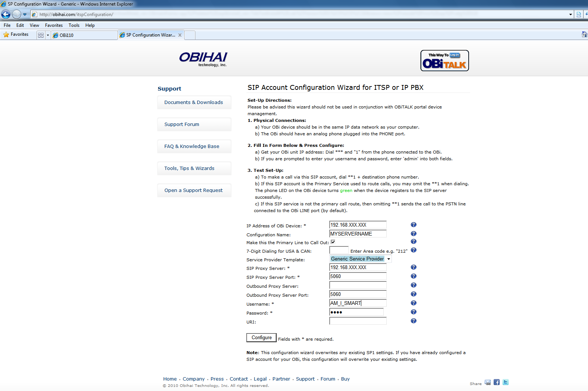Screen dimensions: 588x391
Task: Click the SIP Proxy Server field
Action: pyautogui.click(x=358, y=267)
